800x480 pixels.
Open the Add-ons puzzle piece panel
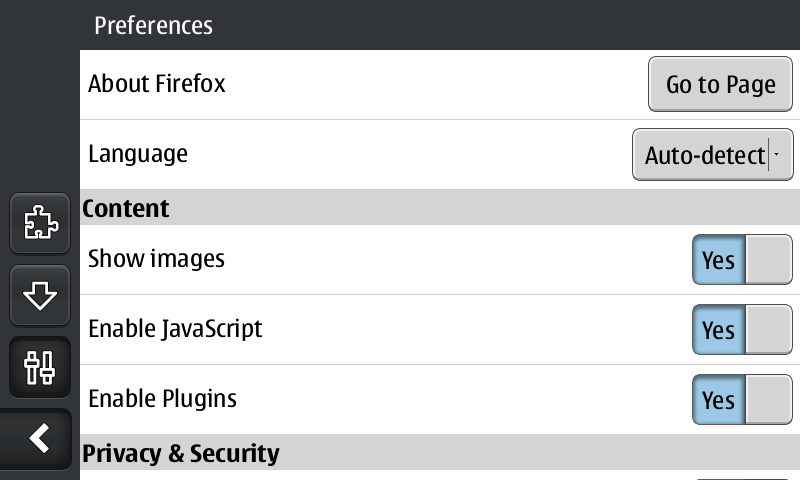(x=40, y=222)
